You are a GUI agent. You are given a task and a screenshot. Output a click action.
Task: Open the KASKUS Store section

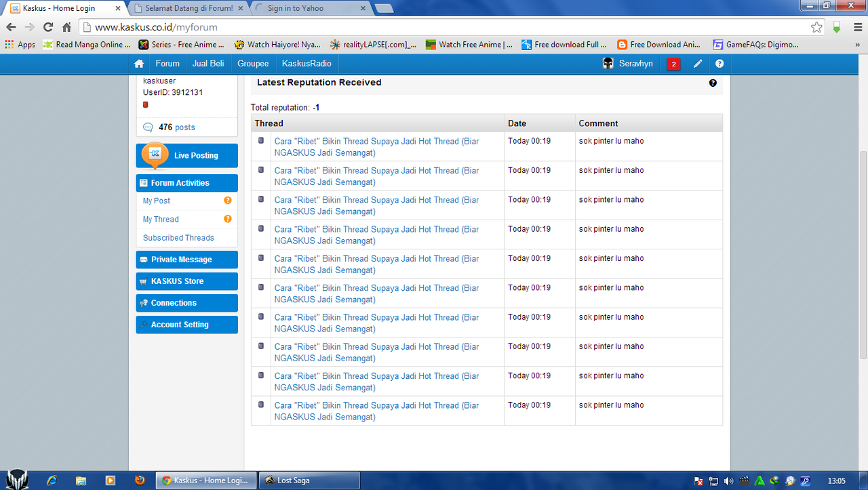(187, 281)
